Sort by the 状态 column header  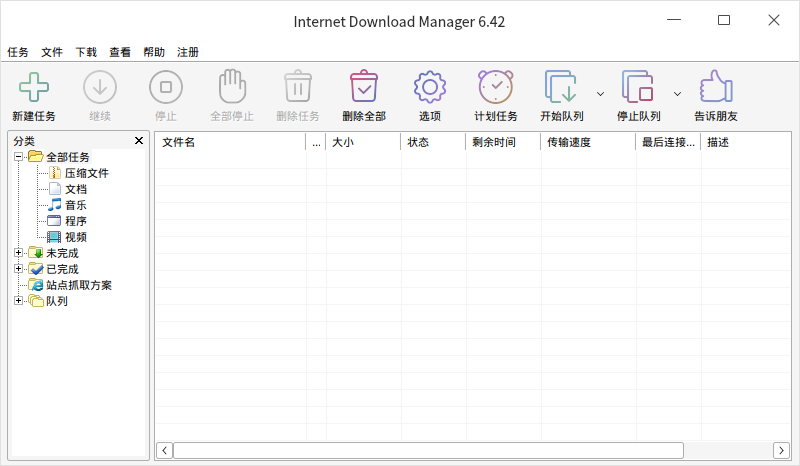[x=434, y=142]
